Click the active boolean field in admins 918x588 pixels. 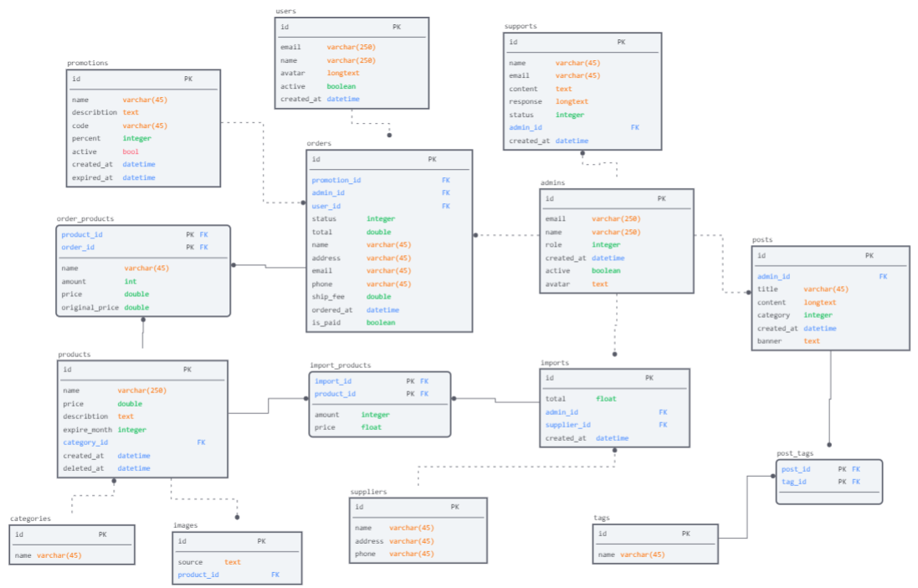tap(558, 271)
